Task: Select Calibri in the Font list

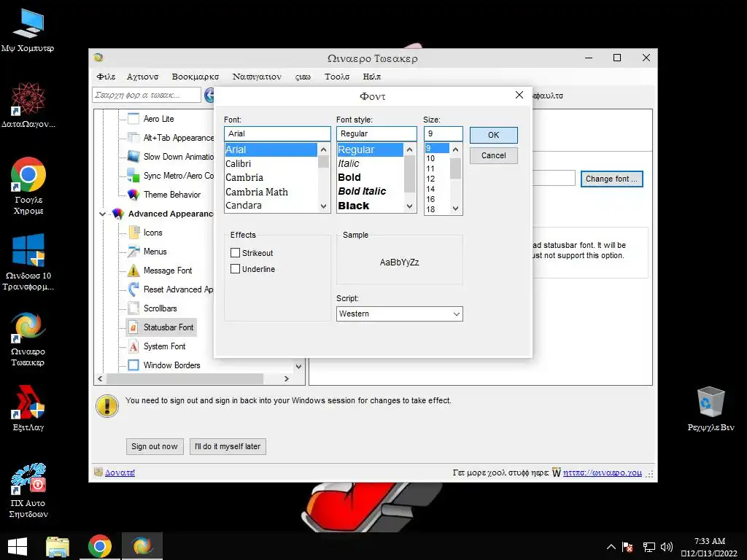Action: [271, 164]
